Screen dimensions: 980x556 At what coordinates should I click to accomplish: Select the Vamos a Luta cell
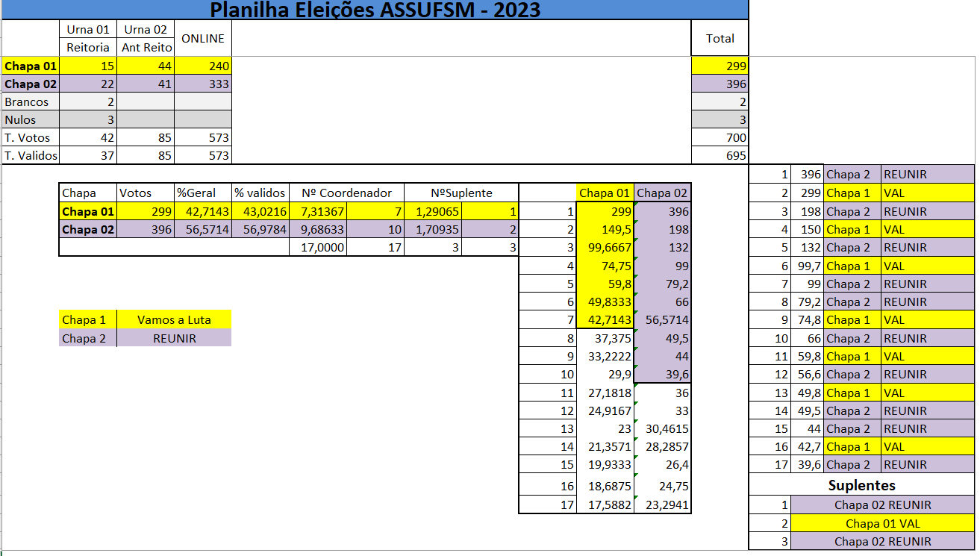(174, 319)
